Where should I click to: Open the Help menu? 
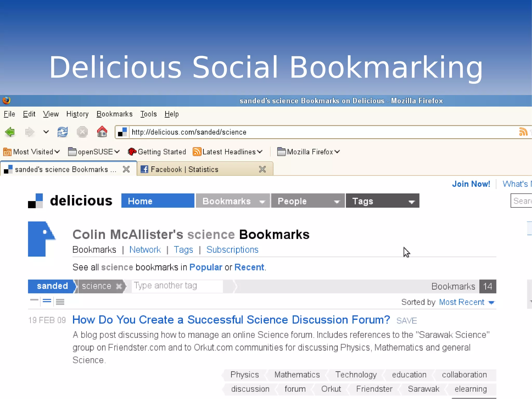(172, 114)
